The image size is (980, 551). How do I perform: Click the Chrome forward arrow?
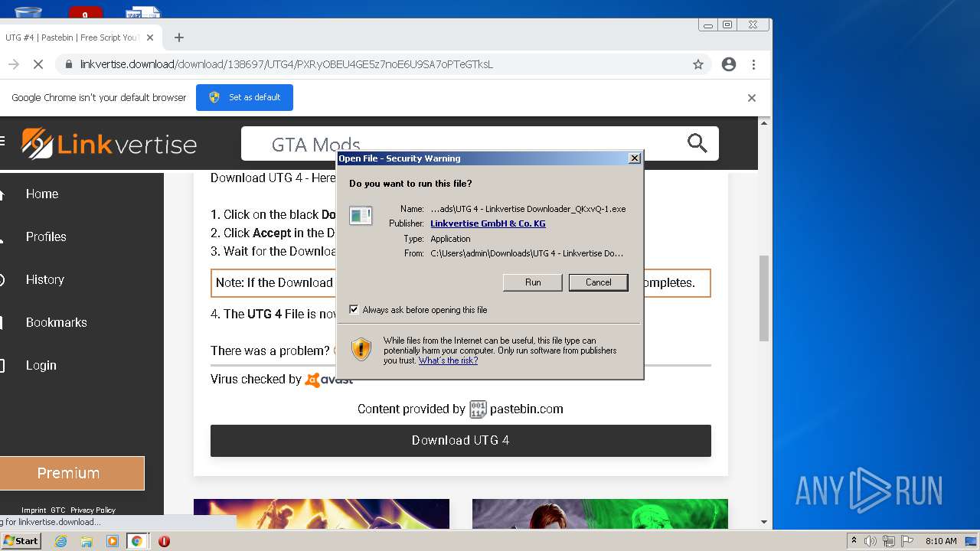point(13,65)
